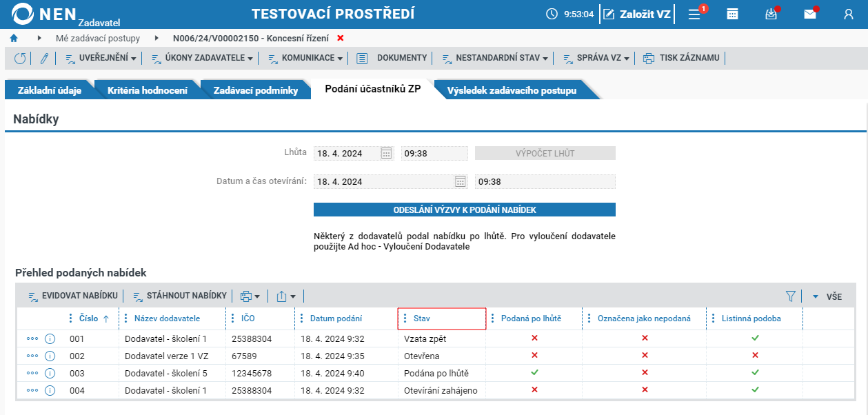This screenshot has height=415, width=868.
Task: Click Stáhnout nabídky button
Action: tap(179, 296)
